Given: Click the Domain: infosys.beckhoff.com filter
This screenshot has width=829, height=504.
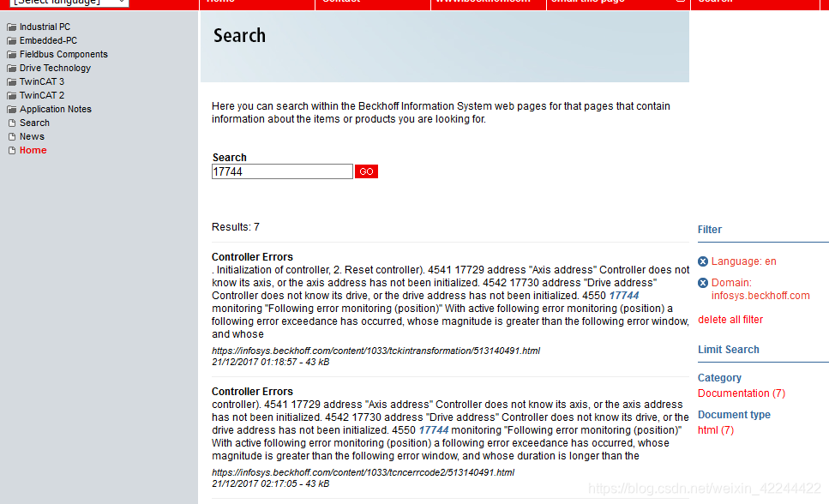Looking at the screenshot, I should click(x=760, y=289).
